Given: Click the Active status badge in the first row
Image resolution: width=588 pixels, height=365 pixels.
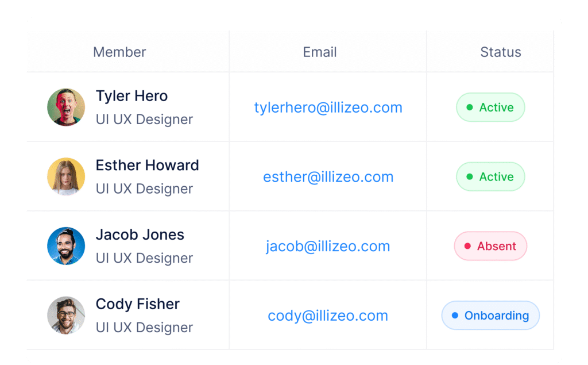Looking at the screenshot, I should tap(490, 107).
